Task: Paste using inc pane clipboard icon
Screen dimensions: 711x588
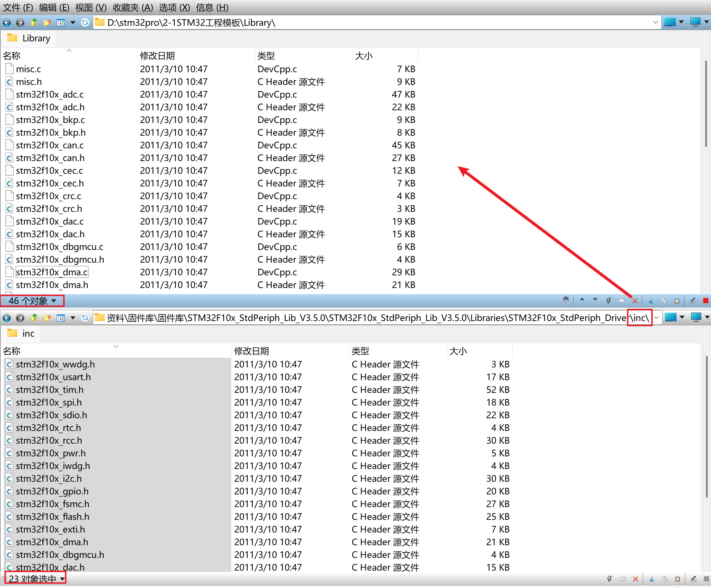Action: click(x=678, y=579)
